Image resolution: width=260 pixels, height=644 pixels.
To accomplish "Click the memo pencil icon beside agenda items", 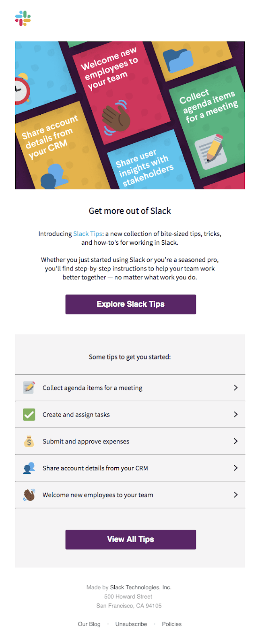I will coord(29,388).
